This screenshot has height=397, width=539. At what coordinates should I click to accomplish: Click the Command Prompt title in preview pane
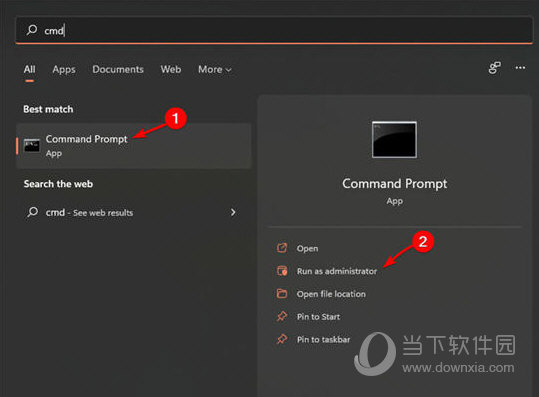pyautogui.click(x=395, y=184)
